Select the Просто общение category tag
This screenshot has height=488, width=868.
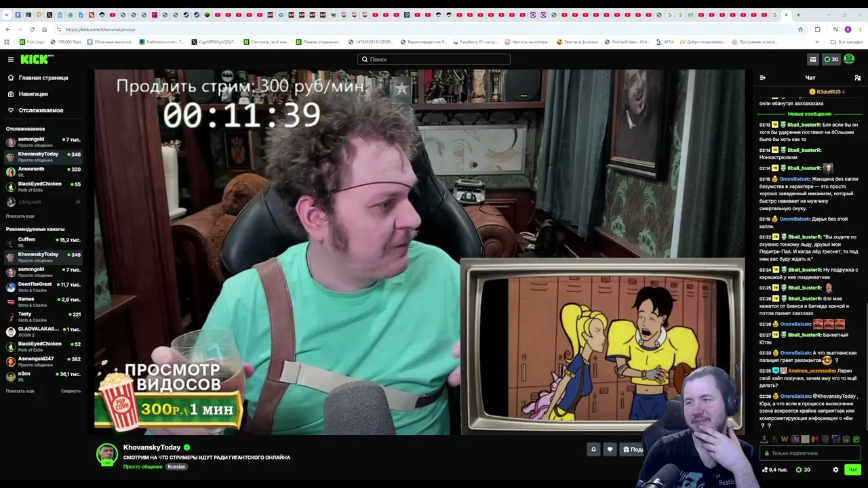tap(142, 467)
